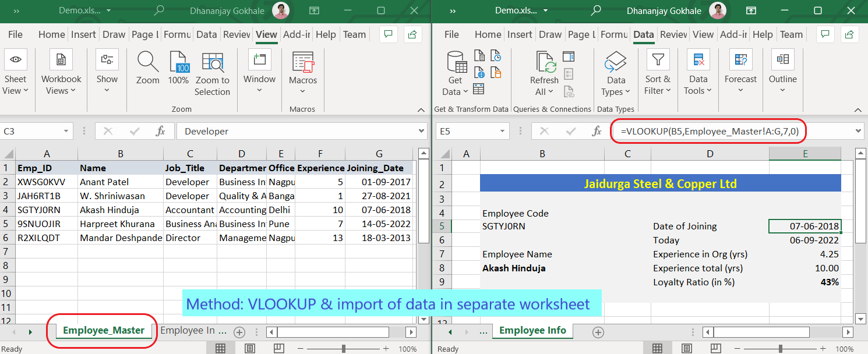This screenshot has width=868, height=354.
Task: Click the Refresh All icon
Action: [x=544, y=72]
